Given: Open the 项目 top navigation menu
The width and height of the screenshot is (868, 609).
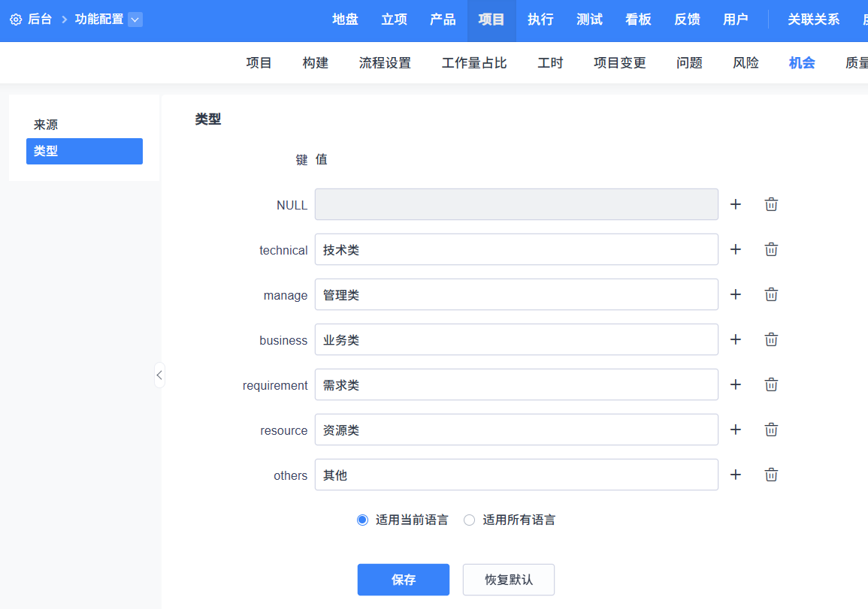Looking at the screenshot, I should pos(491,20).
